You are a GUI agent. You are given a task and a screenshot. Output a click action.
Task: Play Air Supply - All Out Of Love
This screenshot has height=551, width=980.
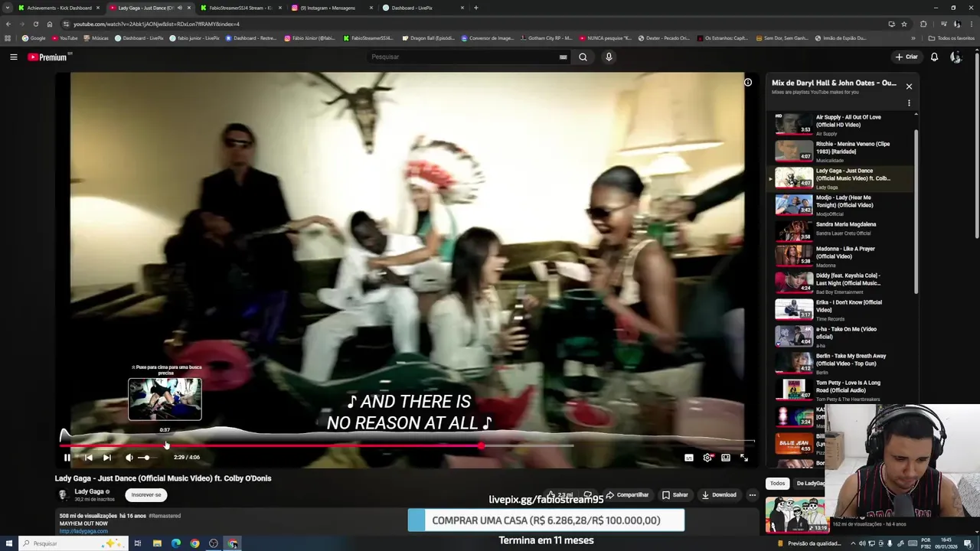pos(840,124)
